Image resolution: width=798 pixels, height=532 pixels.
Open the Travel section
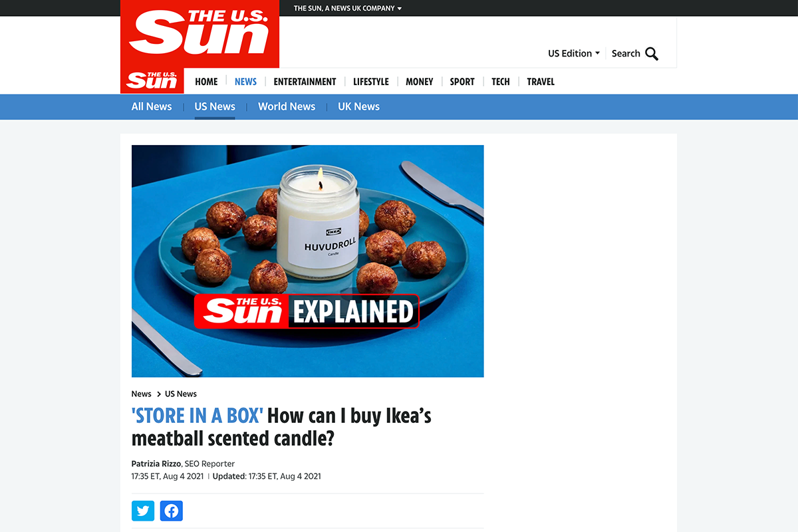[541, 82]
